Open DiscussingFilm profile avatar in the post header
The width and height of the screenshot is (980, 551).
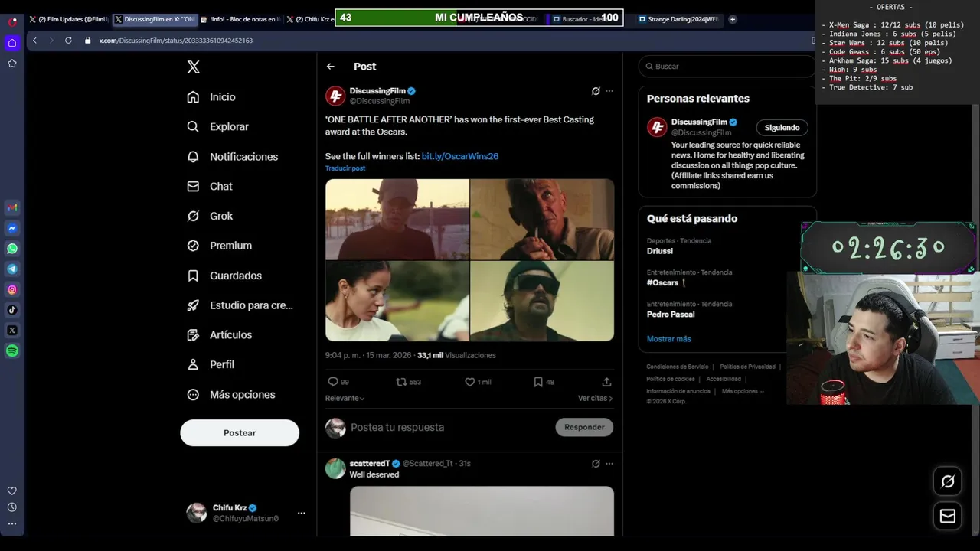(x=335, y=96)
